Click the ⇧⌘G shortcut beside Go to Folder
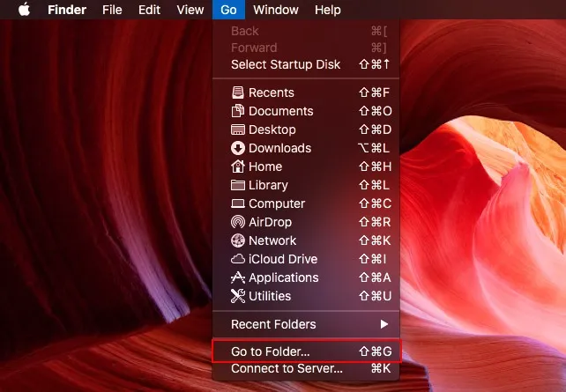 tap(375, 351)
